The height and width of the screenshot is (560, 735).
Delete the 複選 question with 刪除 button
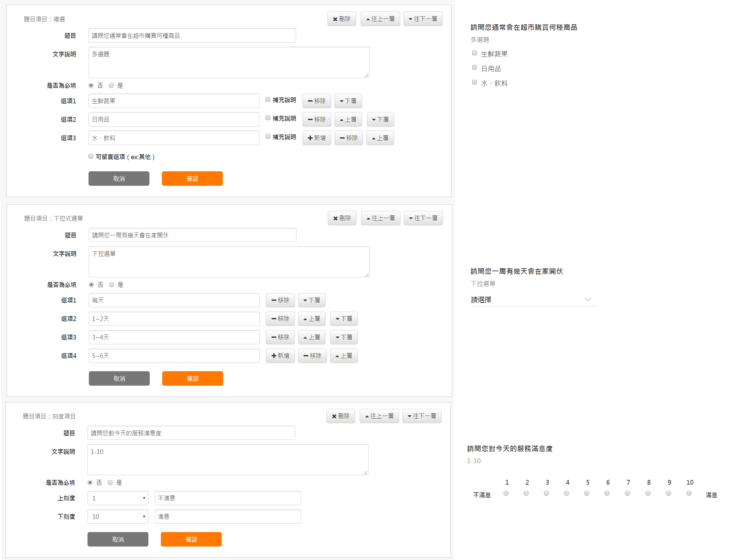tap(341, 19)
